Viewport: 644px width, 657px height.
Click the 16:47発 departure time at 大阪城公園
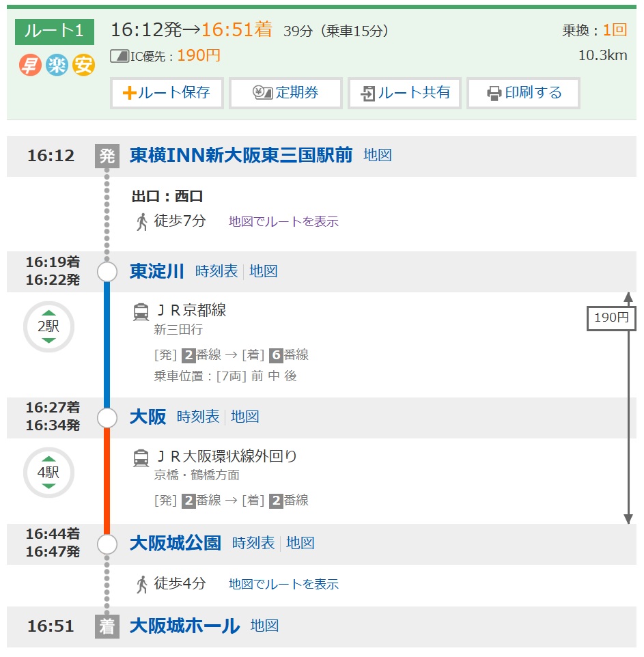tap(53, 552)
